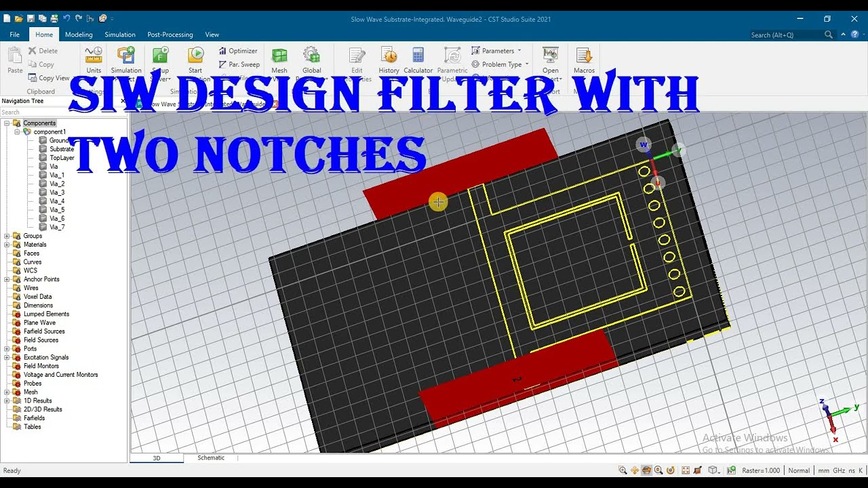Select Lumped Elements in navigation tree
Image resolution: width=868 pixels, height=488 pixels.
[x=46, y=314]
